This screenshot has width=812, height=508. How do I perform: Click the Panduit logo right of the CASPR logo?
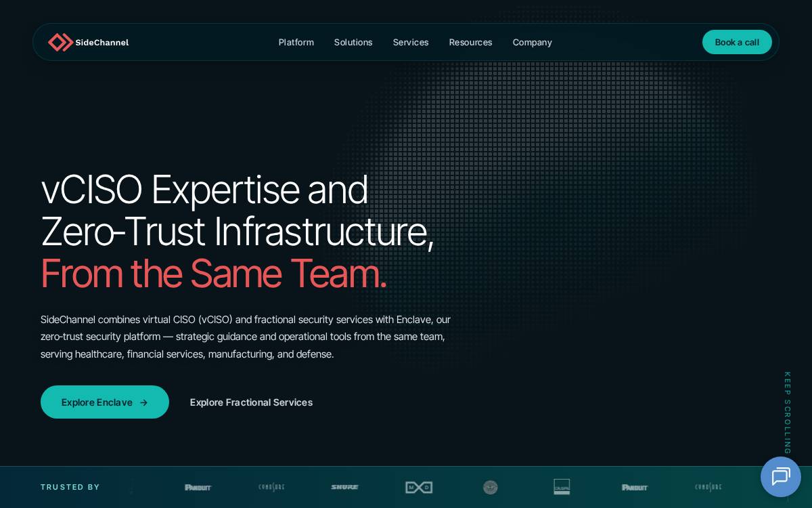[x=635, y=487]
